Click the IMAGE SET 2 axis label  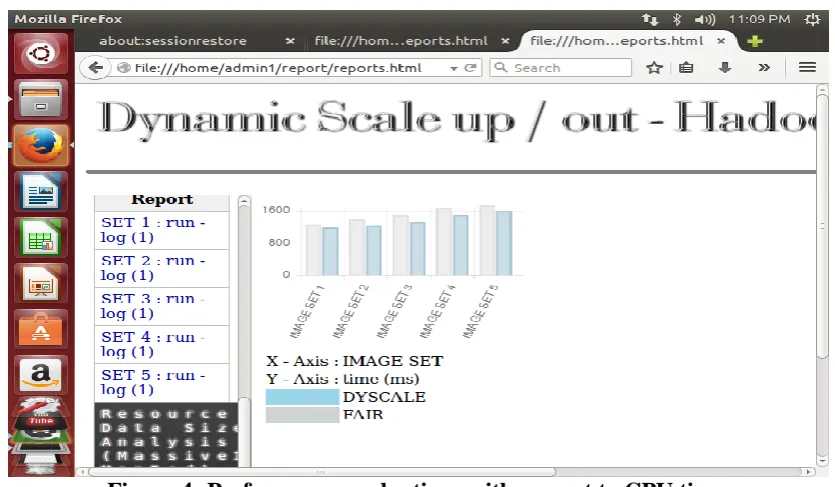click(x=350, y=311)
